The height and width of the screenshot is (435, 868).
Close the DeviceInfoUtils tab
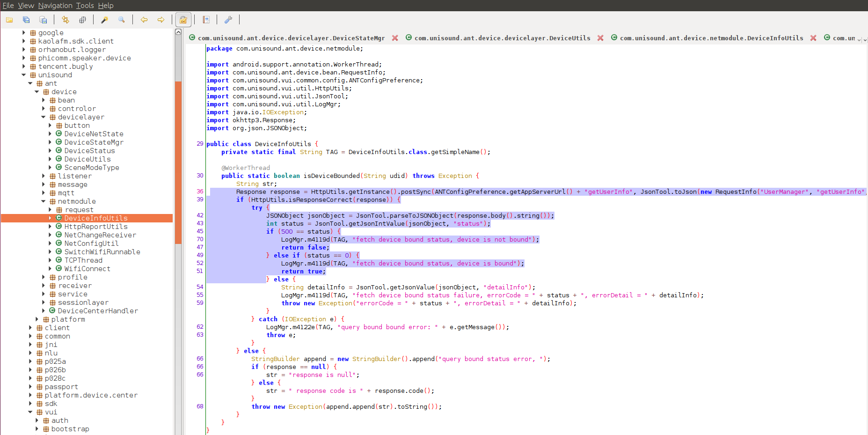[x=813, y=38]
